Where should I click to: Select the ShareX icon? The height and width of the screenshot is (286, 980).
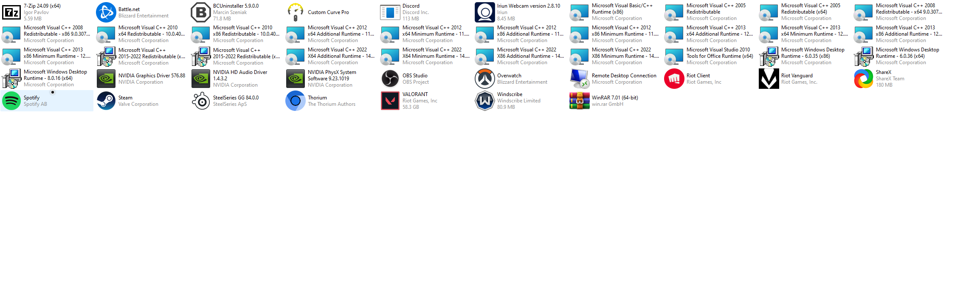tap(864, 79)
